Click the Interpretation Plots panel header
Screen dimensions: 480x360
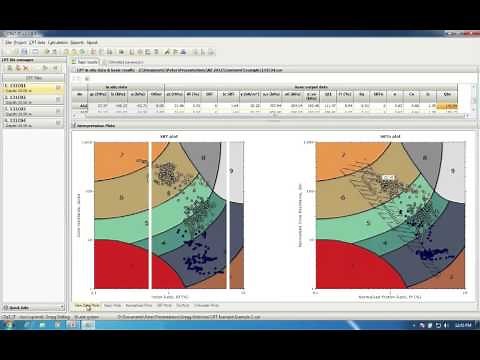tap(273, 126)
